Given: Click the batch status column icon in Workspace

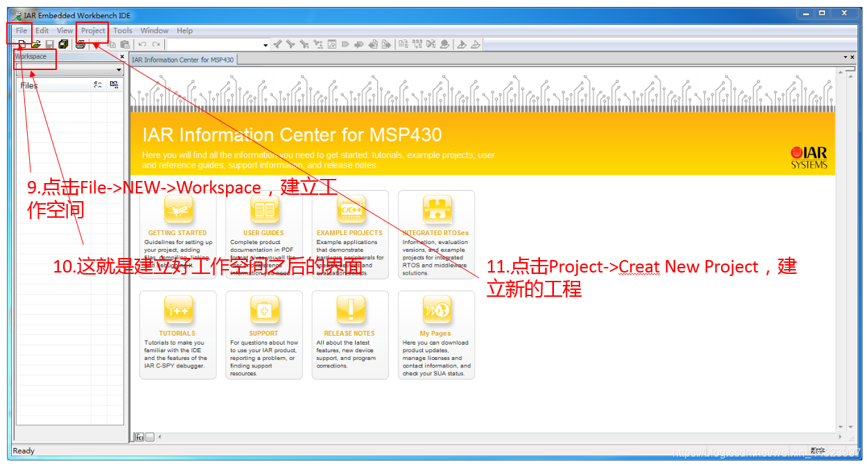Looking at the screenshot, I should coord(114,85).
